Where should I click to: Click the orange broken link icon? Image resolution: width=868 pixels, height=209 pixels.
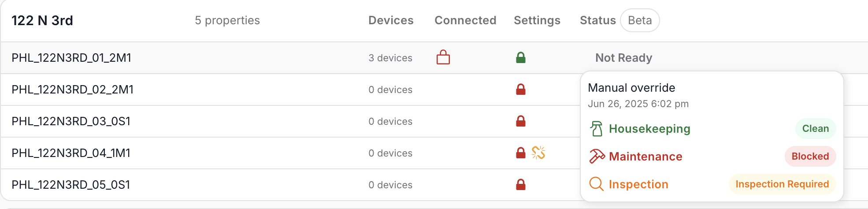pyautogui.click(x=538, y=153)
